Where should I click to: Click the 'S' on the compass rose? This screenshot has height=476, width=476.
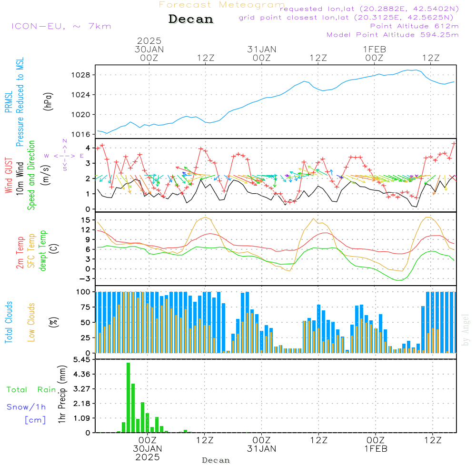pos(65,169)
